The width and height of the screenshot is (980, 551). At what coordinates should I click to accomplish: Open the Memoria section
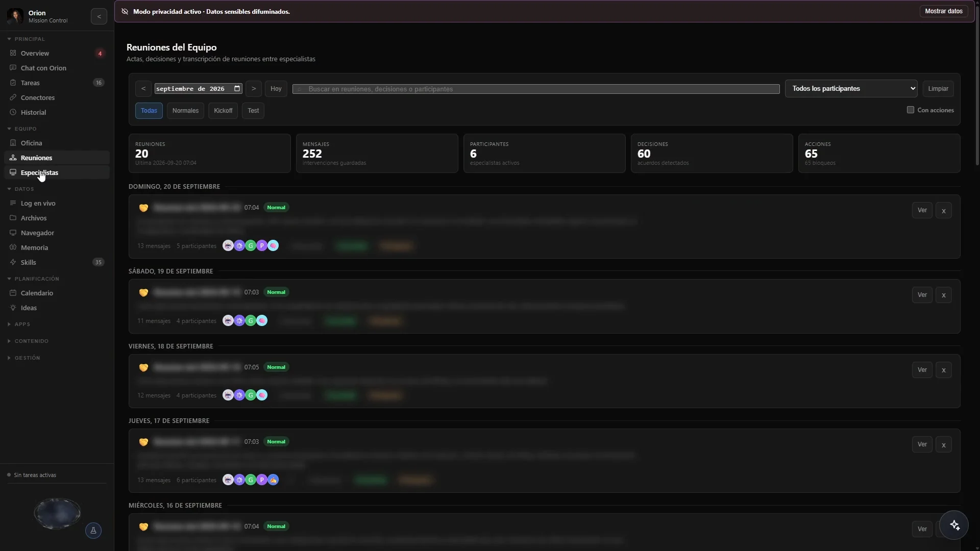coord(57,247)
